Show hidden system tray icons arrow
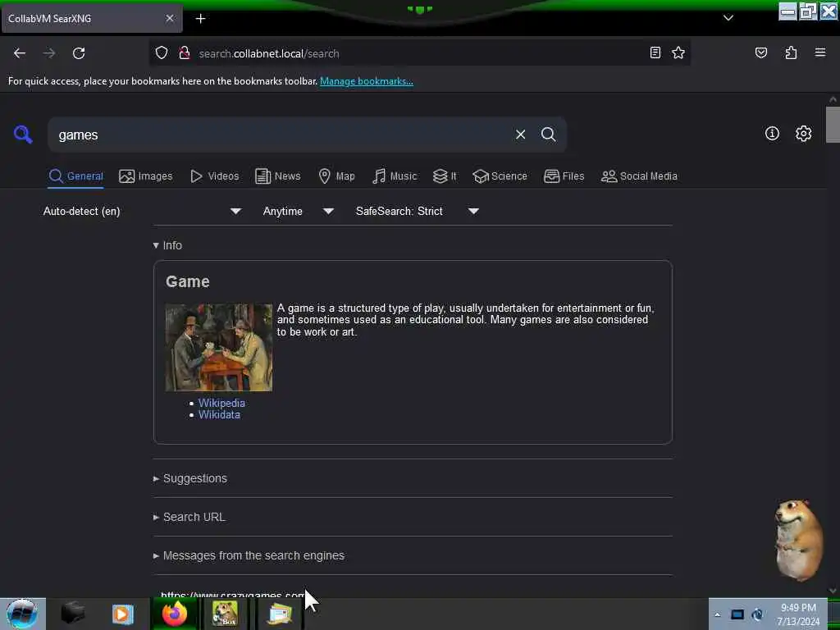 coord(717,614)
